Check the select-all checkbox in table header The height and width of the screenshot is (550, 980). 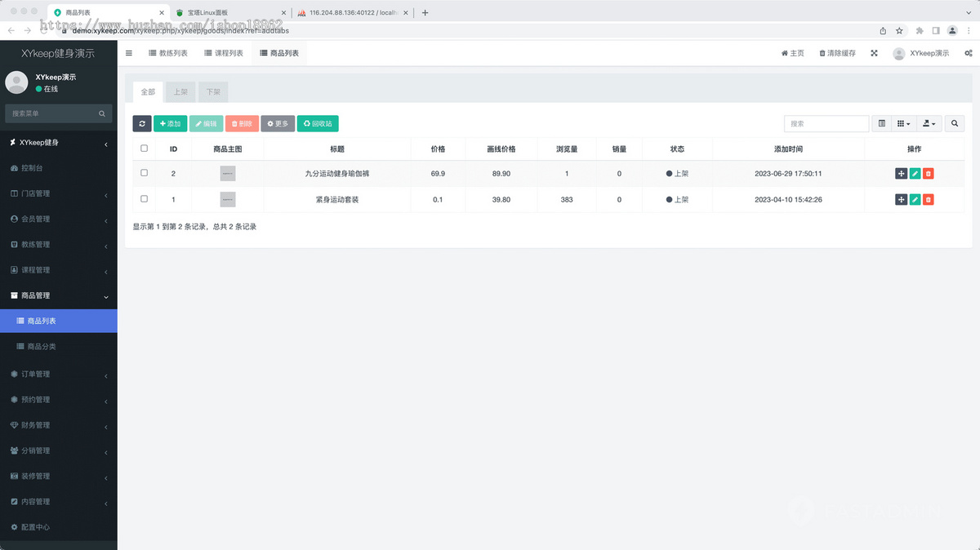point(145,149)
